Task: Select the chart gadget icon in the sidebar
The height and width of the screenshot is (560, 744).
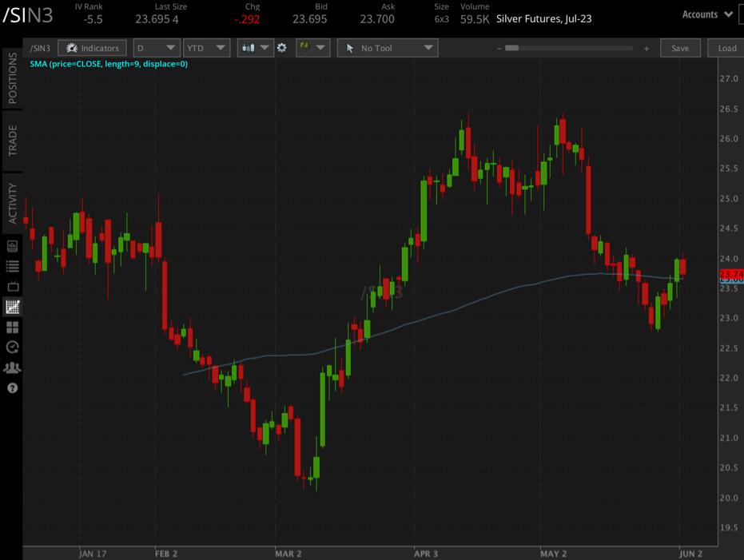Action: [11, 307]
